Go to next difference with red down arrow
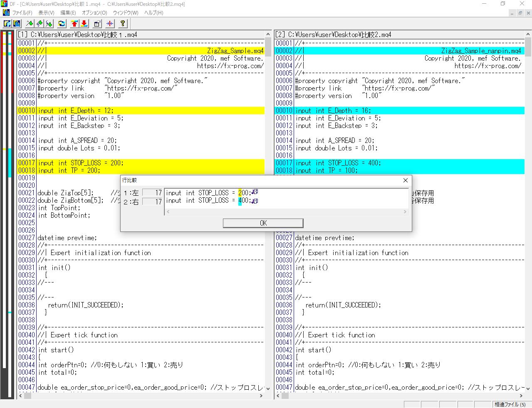532x408 pixels. click(84, 24)
